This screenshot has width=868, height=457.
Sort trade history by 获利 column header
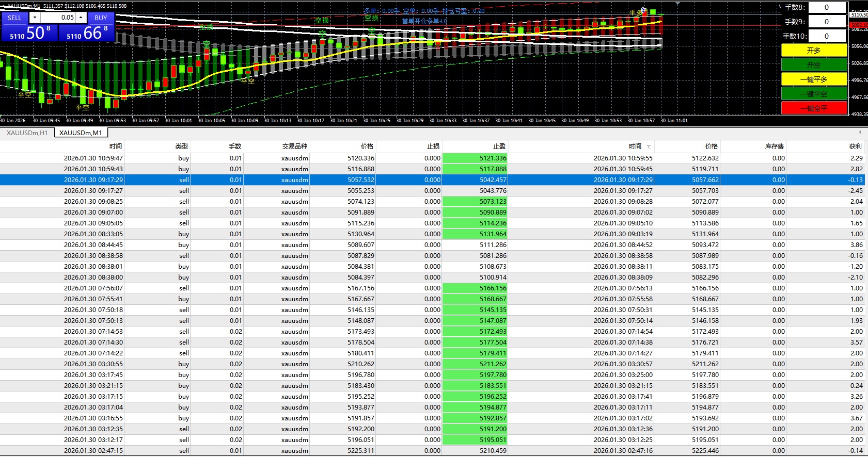click(x=855, y=146)
